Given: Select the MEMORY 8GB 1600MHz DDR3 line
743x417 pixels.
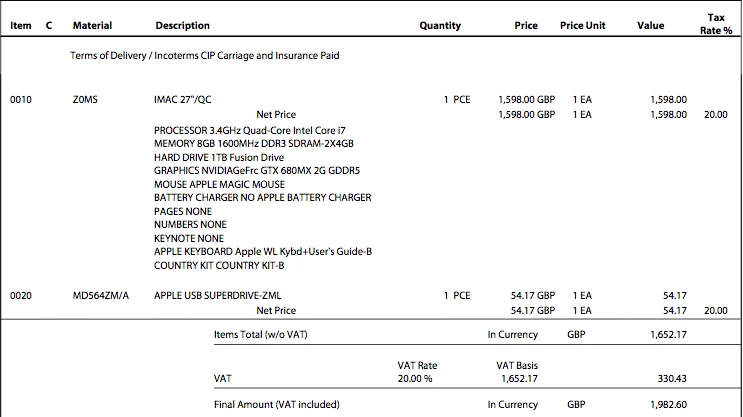Looking at the screenshot, I should 254,144.
